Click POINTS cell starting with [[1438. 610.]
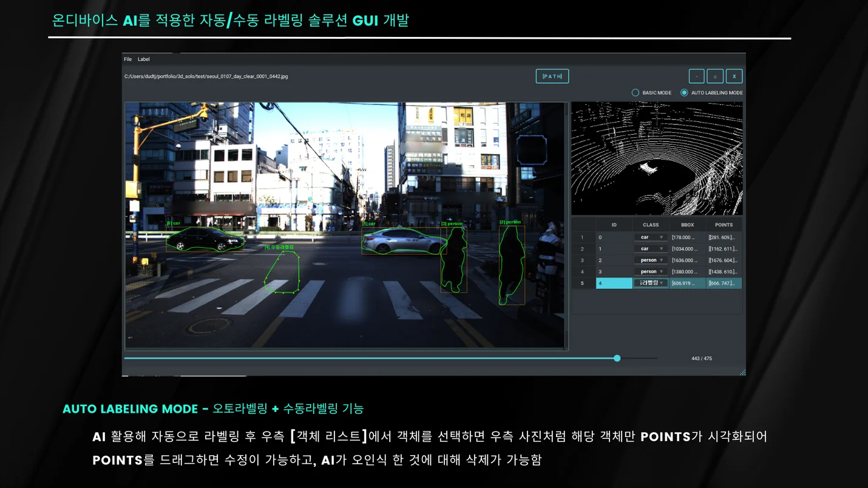 point(724,272)
